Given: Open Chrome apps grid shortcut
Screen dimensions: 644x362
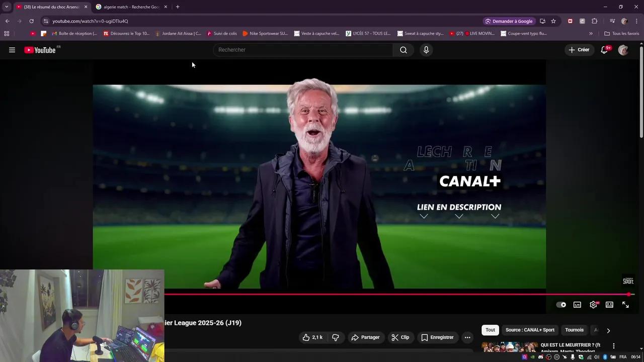Looking at the screenshot, I should pyautogui.click(x=7, y=34).
